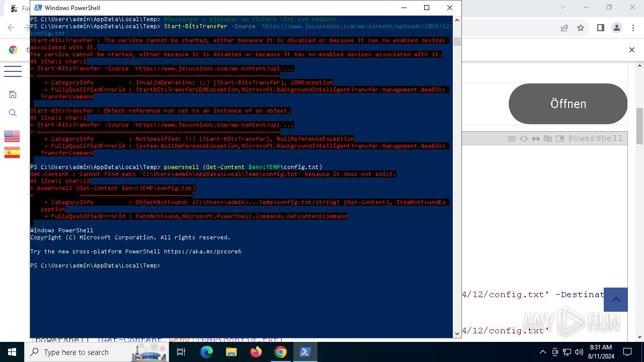Click PowerShell scrollbar down arrow
This screenshot has width=644, height=362.
[x=457, y=333]
